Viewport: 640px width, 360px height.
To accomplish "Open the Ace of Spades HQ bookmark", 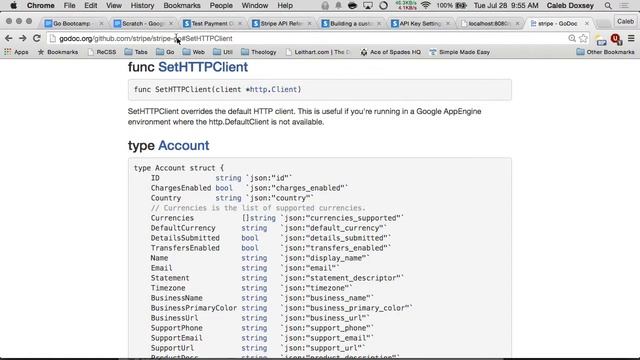I will [x=390, y=52].
